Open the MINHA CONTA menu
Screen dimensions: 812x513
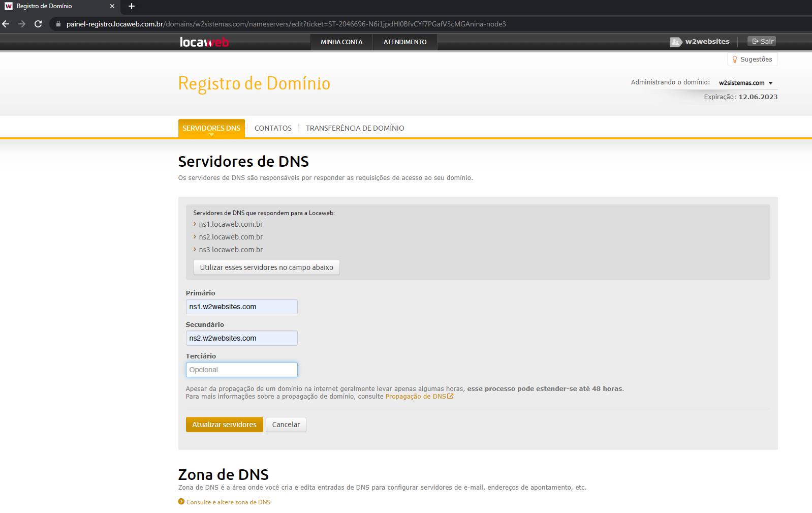point(341,42)
